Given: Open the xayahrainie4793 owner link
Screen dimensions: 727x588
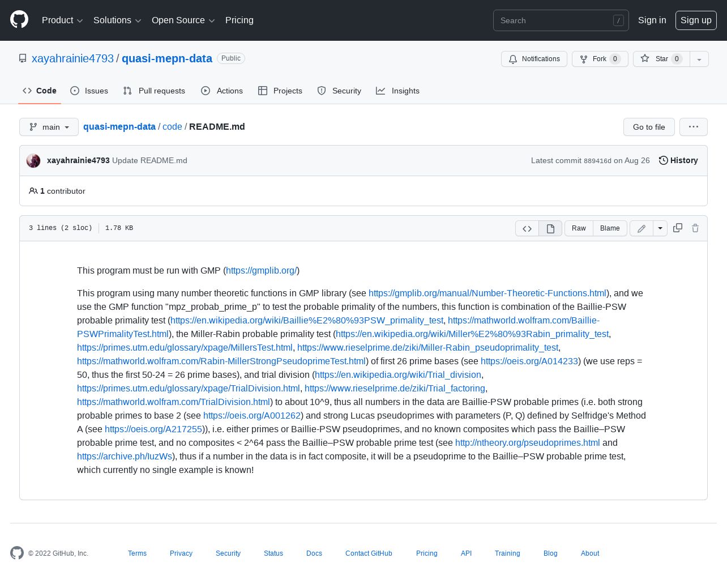Looking at the screenshot, I should pos(72,58).
